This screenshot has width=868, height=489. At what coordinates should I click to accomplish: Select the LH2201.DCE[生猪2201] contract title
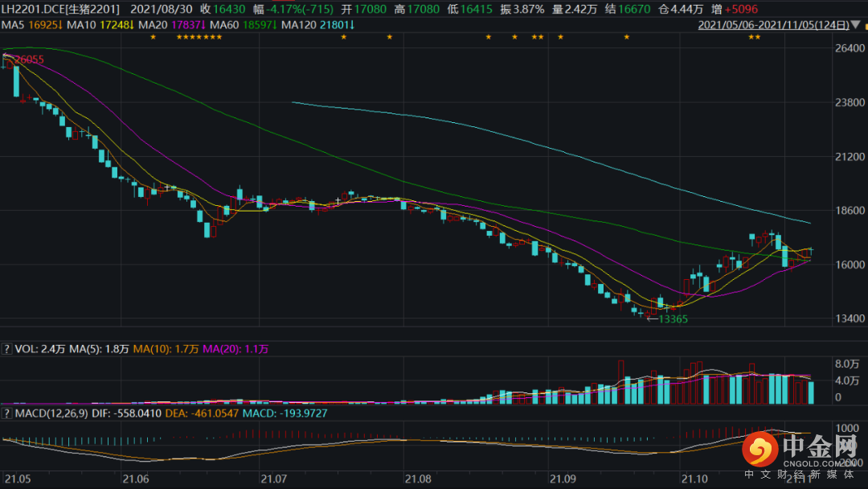pos(60,9)
